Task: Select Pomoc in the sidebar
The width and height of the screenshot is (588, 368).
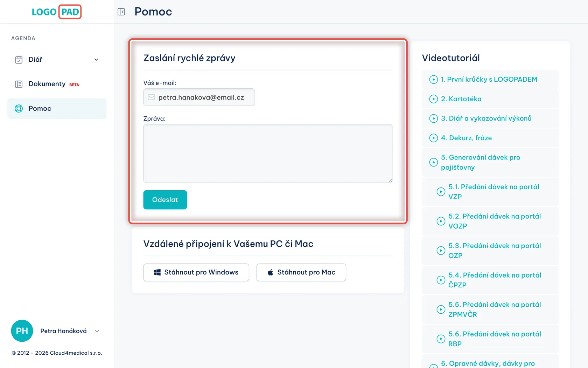Action: (57, 109)
